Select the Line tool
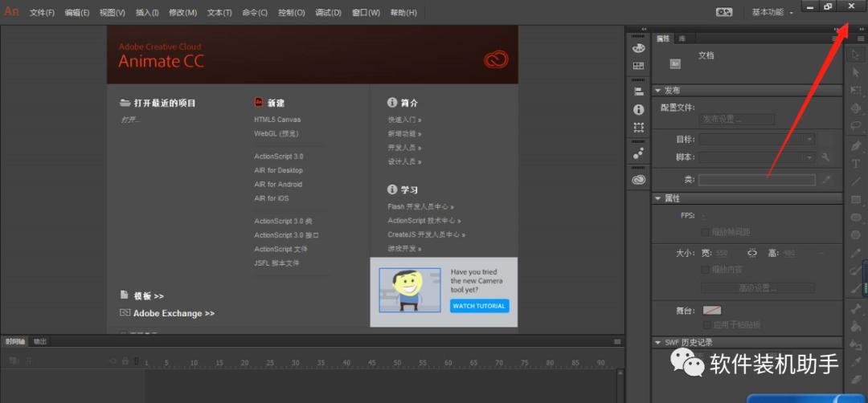 pos(856,181)
